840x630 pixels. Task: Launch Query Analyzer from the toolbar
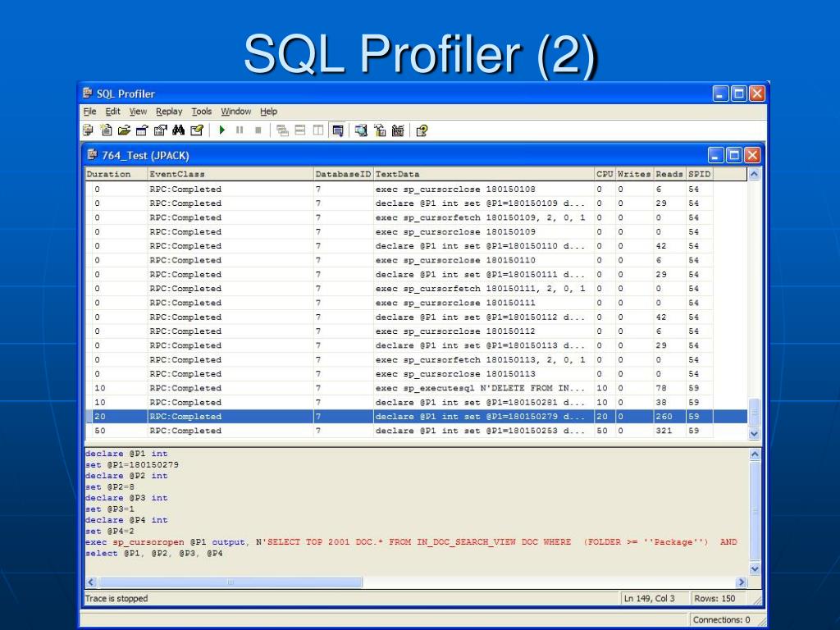(x=362, y=130)
